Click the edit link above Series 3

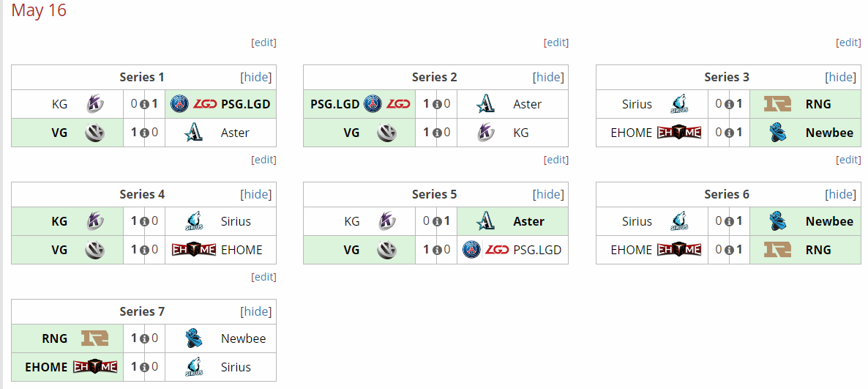click(x=849, y=42)
